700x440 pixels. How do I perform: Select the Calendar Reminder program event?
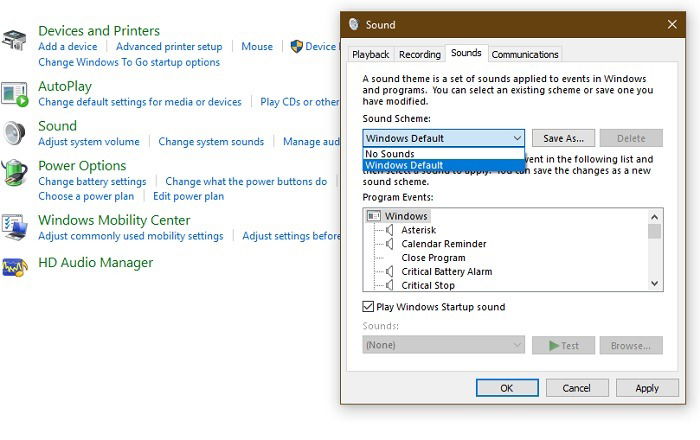tap(444, 244)
